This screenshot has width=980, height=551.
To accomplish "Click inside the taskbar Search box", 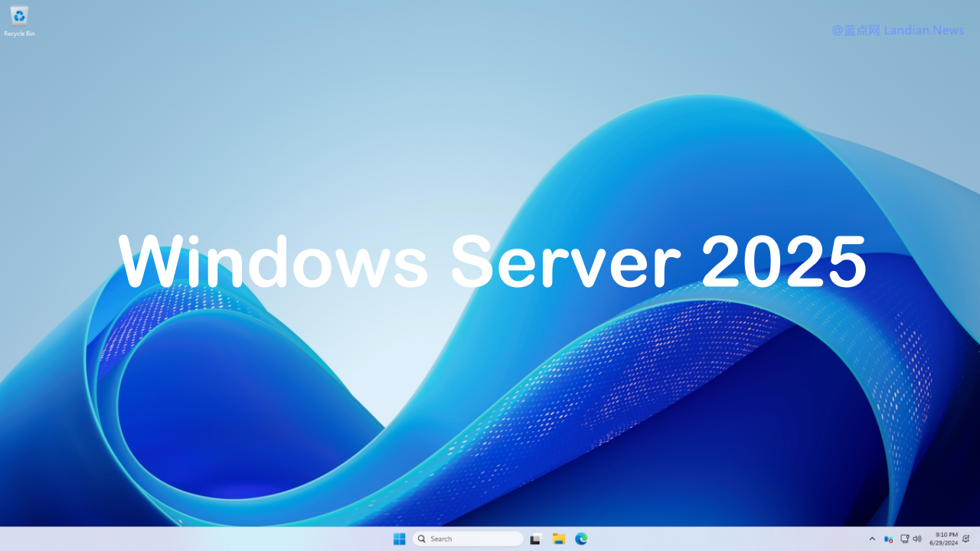I will click(x=467, y=538).
